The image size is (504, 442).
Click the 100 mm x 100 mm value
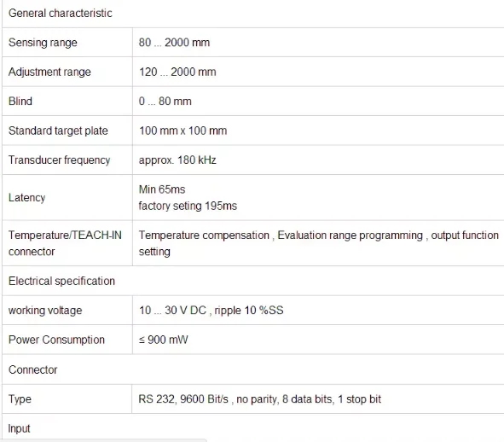click(182, 131)
